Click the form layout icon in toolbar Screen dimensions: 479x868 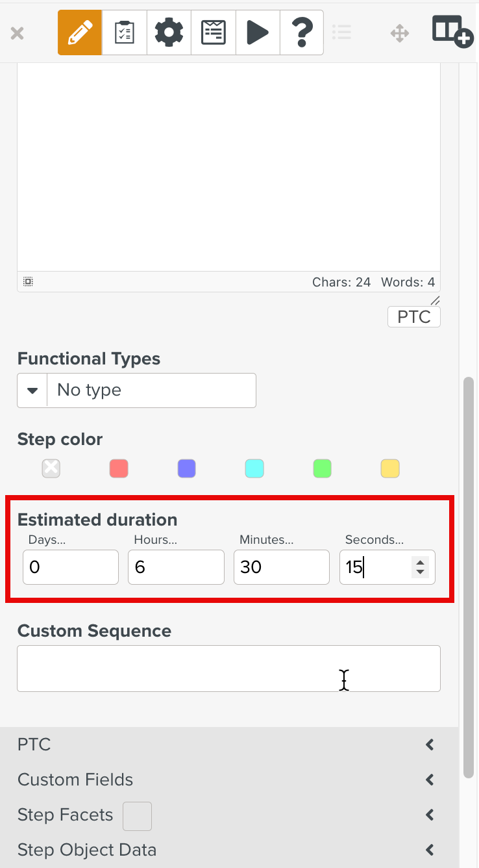pyautogui.click(x=213, y=32)
